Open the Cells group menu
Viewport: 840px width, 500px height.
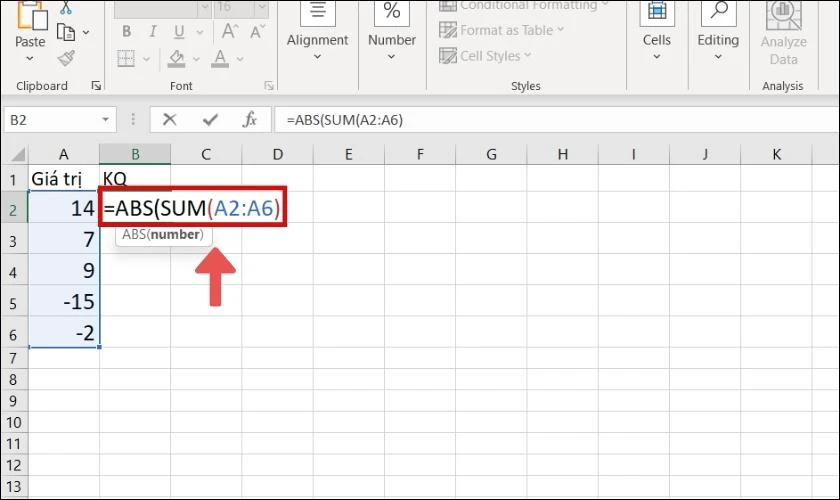point(657,32)
